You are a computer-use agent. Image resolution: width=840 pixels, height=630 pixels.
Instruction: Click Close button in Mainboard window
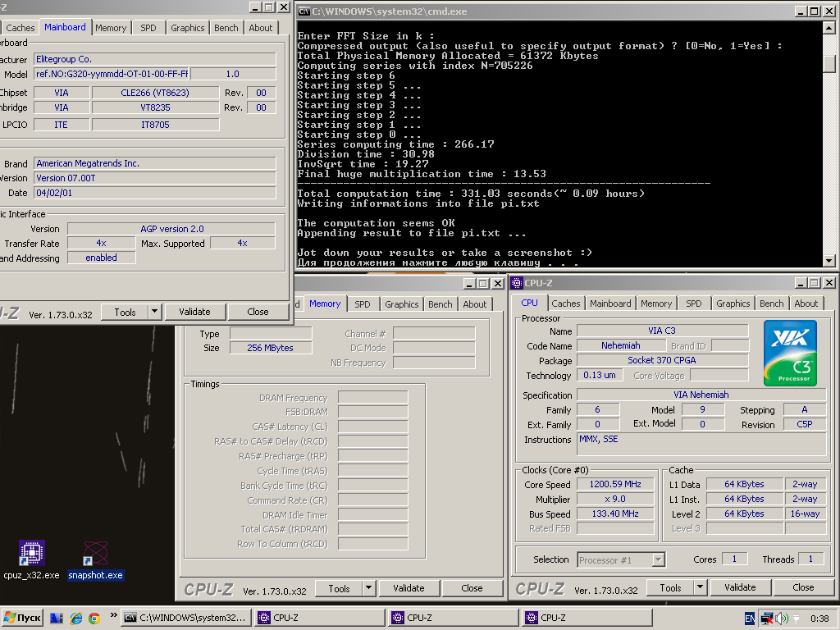258,312
